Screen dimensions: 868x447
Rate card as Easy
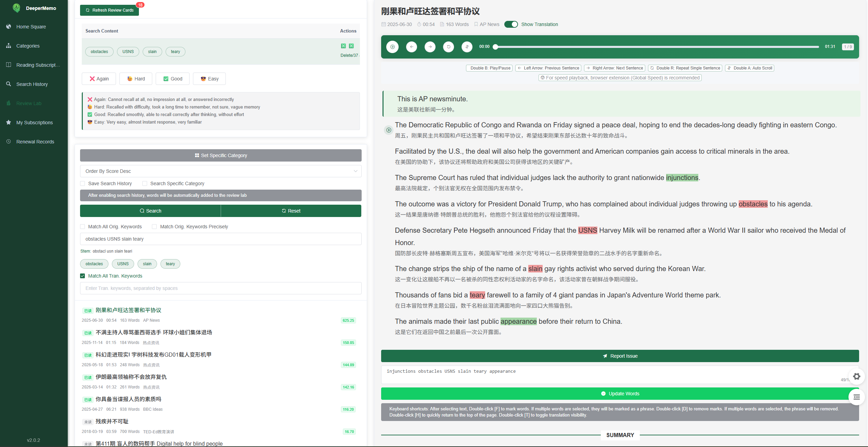(209, 79)
